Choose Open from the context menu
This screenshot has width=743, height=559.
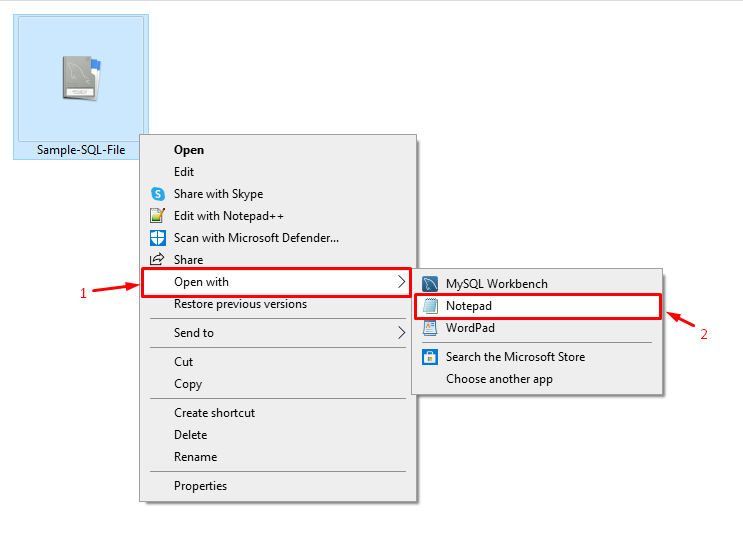[x=189, y=150]
